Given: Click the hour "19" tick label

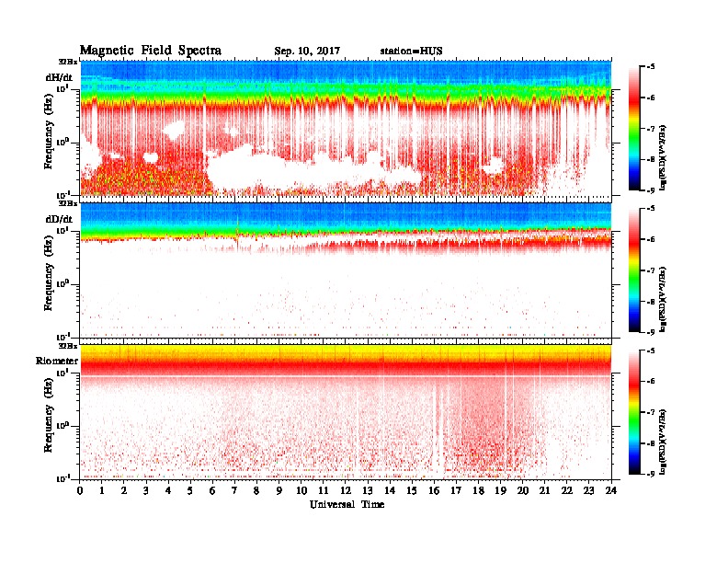Looking at the screenshot, I should click(500, 490).
